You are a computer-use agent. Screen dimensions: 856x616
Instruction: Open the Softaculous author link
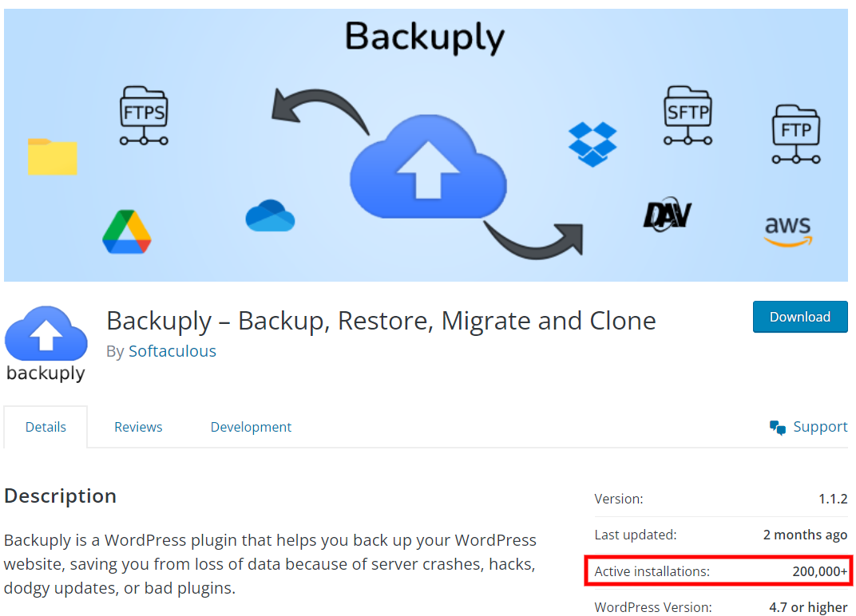172,351
